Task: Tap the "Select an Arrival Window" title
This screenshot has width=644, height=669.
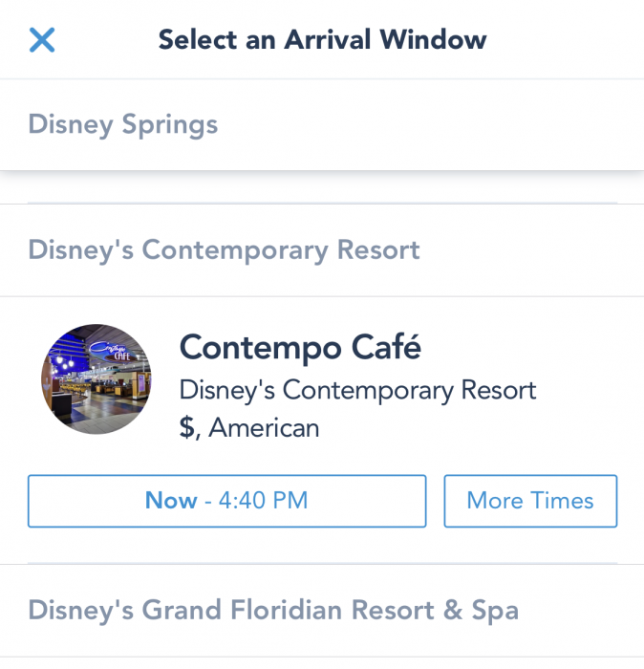Action: pyautogui.click(x=322, y=40)
